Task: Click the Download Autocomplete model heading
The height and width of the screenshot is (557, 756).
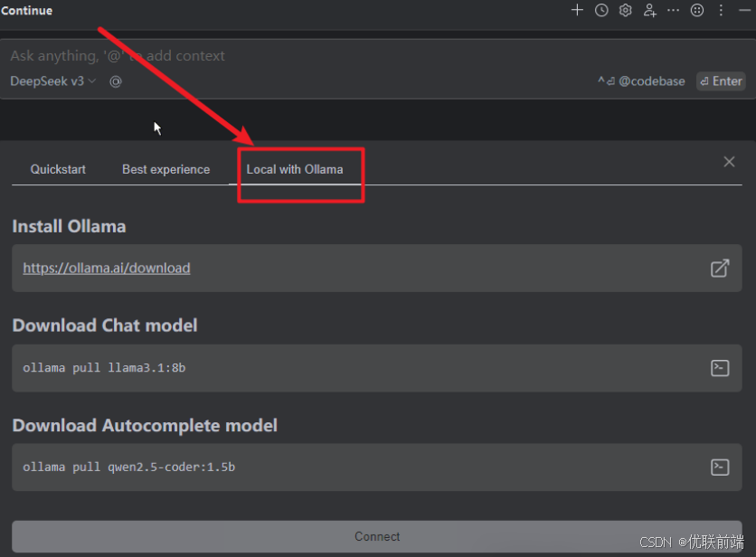Action: tap(145, 425)
